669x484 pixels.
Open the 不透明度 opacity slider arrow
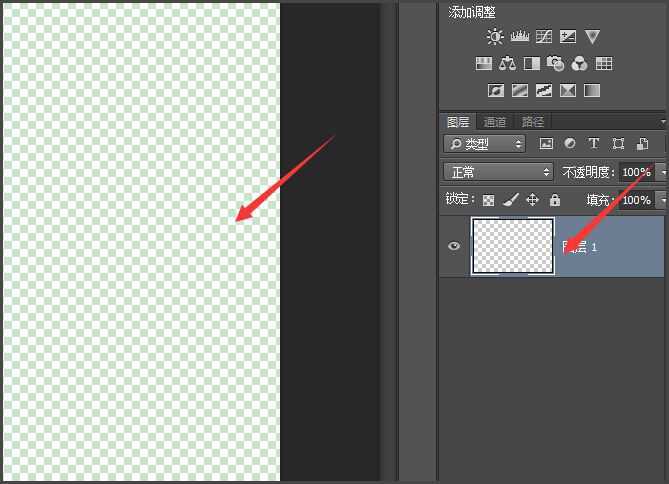(661, 172)
